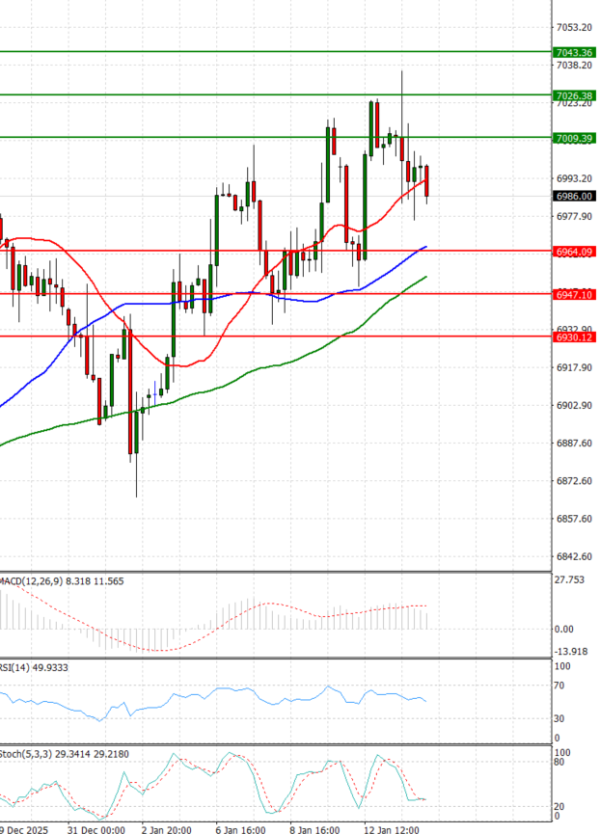Viewport: 600px width, 834px height.
Task: Click the 2 Jan 20:00 date label
Action: point(167,829)
